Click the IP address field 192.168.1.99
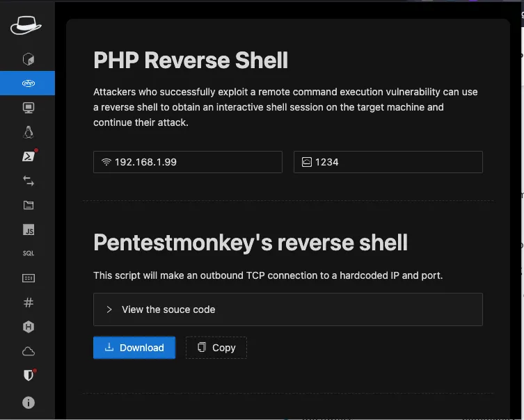 (x=188, y=162)
